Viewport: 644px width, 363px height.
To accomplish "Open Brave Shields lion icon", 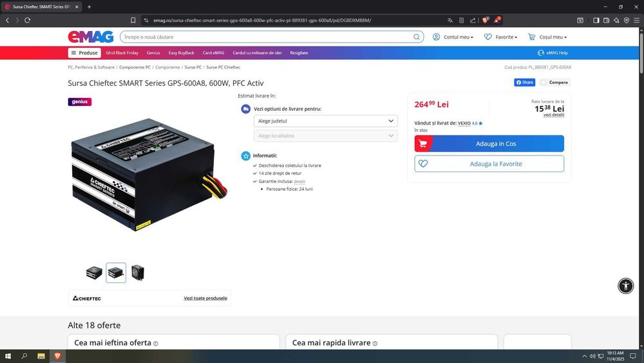I will [x=486, y=20].
